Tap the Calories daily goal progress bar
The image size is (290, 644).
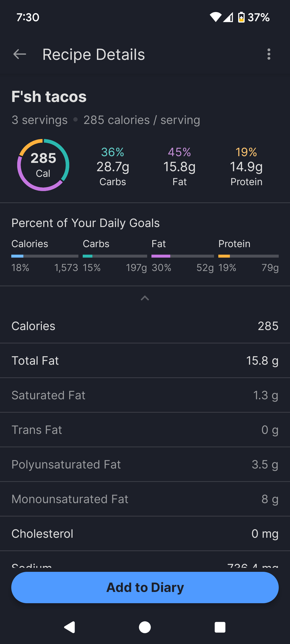[45, 256]
